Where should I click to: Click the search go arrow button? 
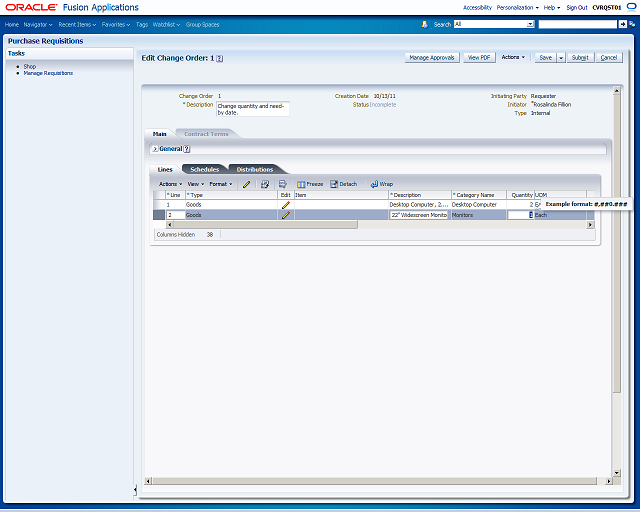tap(622, 24)
